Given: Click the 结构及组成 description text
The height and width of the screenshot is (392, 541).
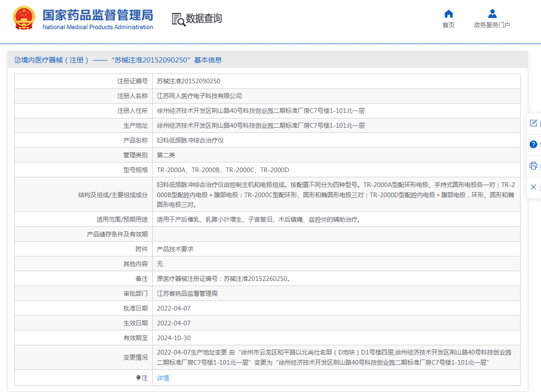Looking at the screenshot, I should [x=336, y=195].
